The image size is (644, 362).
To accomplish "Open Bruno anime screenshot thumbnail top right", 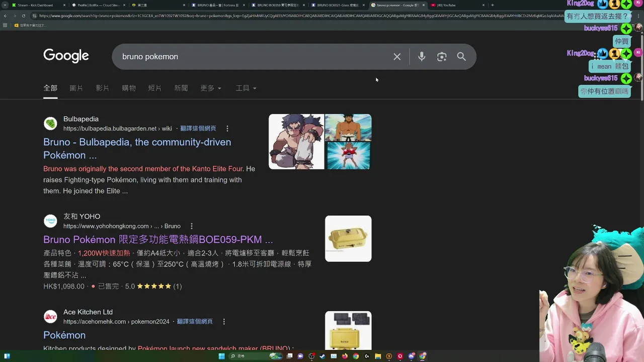I will pyautogui.click(x=348, y=128).
